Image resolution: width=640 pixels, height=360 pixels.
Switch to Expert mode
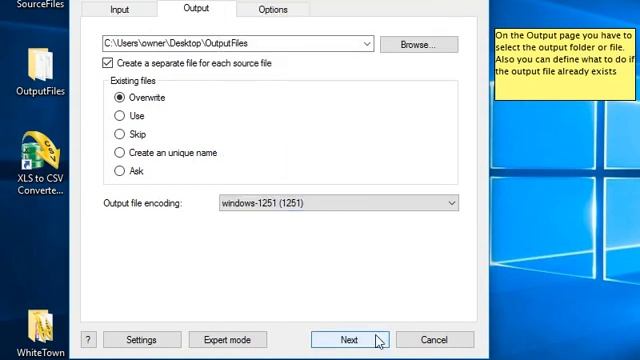click(227, 340)
